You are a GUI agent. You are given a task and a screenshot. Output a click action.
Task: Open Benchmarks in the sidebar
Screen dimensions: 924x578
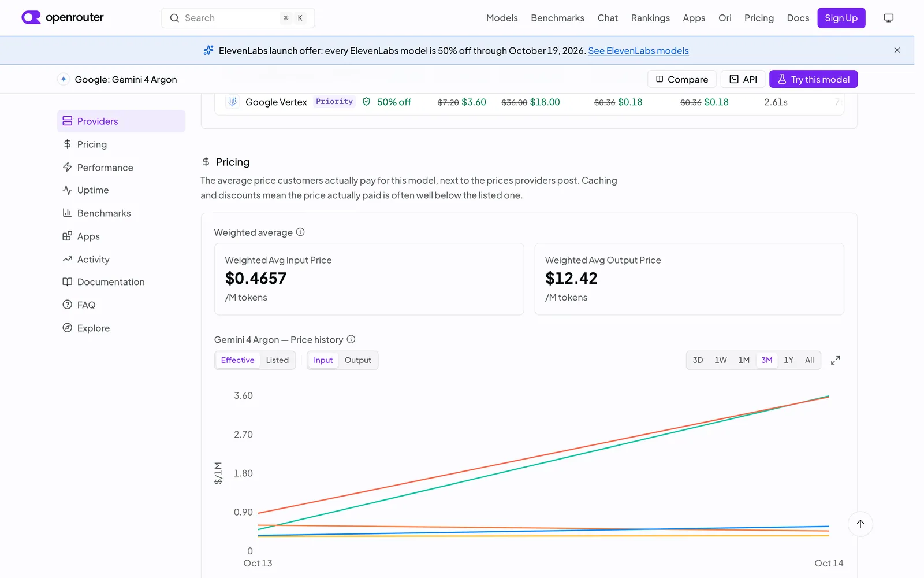point(121,213)
